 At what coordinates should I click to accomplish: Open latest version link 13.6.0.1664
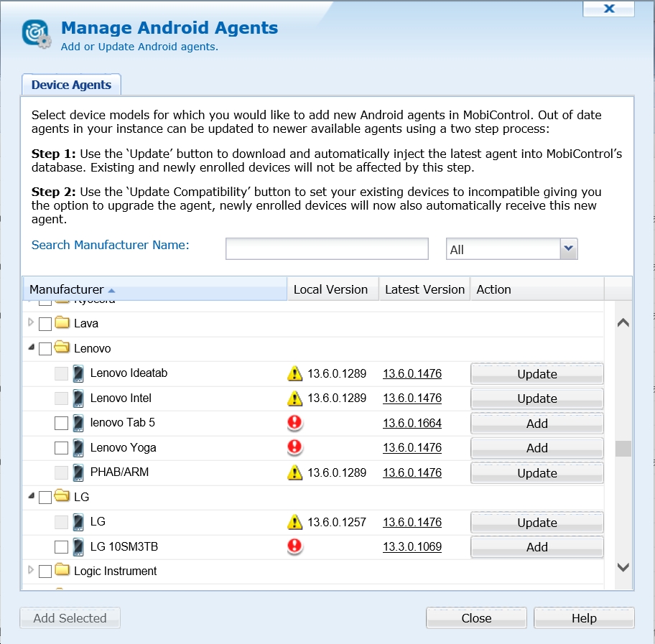click(x=412, y=424)
